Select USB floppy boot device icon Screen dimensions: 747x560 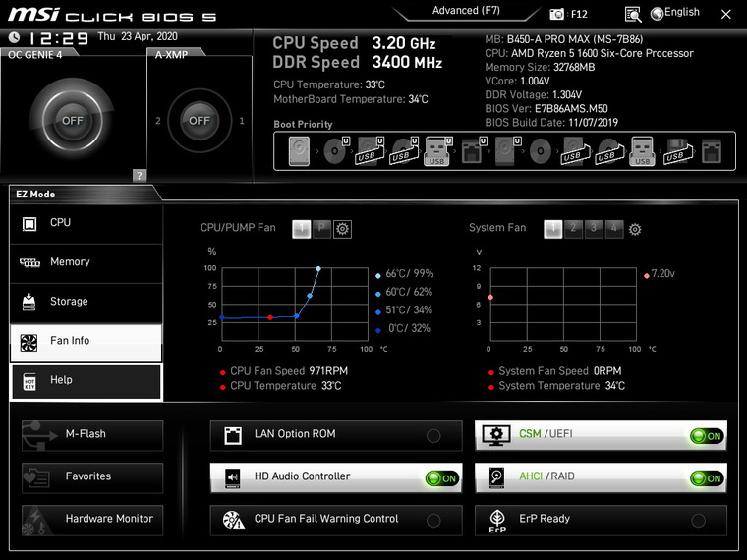coord(677,151)
